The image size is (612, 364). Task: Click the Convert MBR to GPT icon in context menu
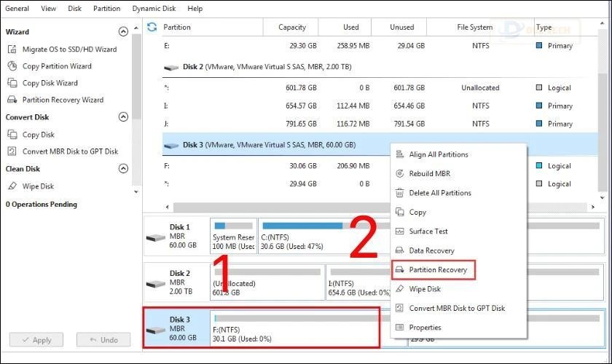point(400,308)
